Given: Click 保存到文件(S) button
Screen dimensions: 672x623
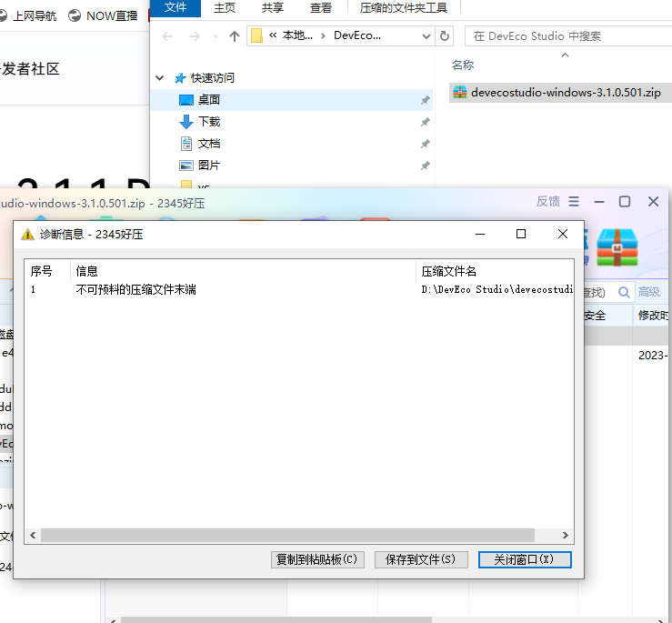Looking at the screenshot, I should pyautogui.click(x=420, y=559).
